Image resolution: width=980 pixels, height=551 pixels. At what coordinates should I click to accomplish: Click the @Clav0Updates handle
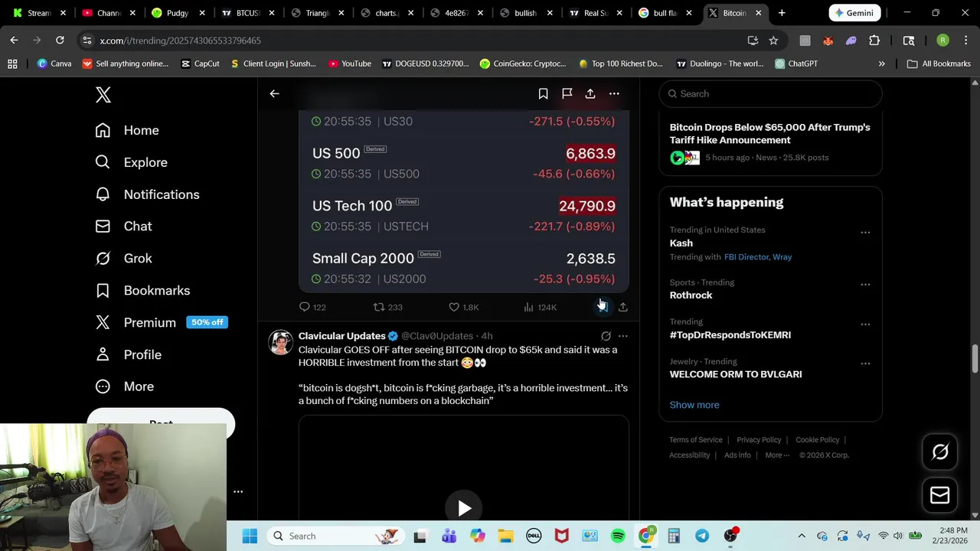tap(437, 336)
